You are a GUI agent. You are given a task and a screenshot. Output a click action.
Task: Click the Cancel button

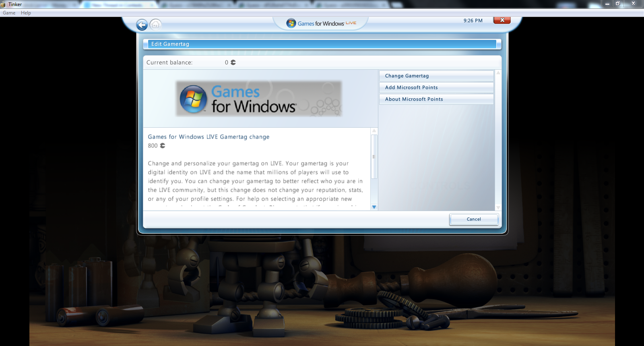click(474, 219)
